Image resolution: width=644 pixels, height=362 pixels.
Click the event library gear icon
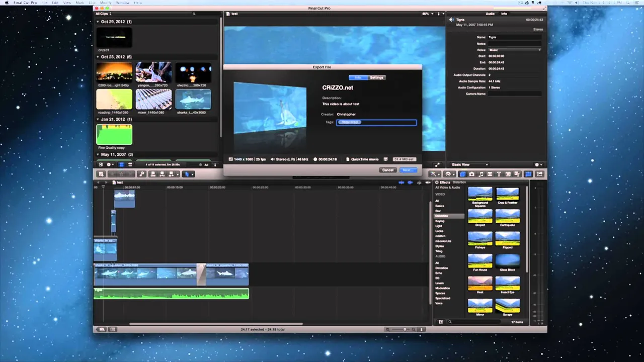click(110, 165)
